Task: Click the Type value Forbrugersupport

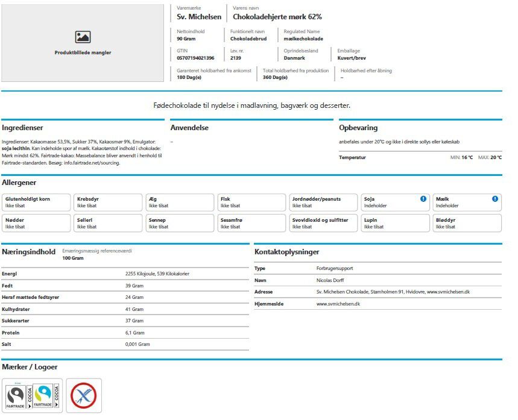Action: [335, 268]
